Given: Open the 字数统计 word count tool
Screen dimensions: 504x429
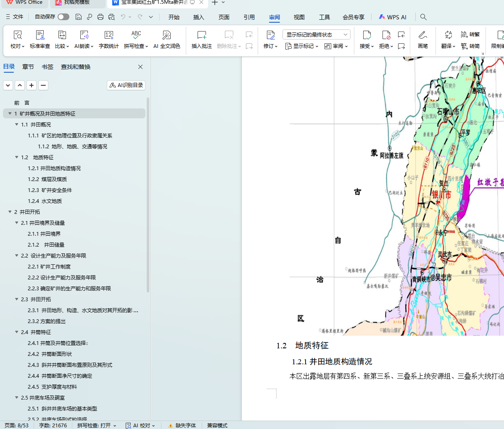Looking at the screenshot, I should coord(108,35).
